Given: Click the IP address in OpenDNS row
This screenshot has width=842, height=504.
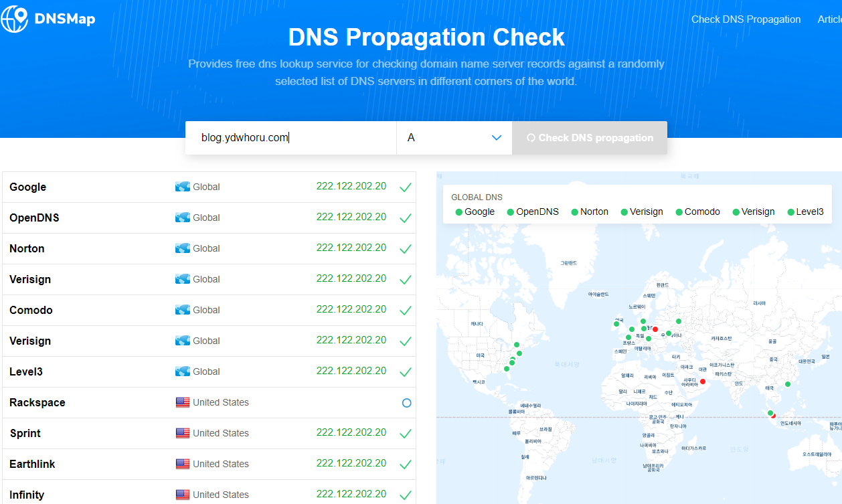Looking at the screenshot, I should click(x=351, y=217).
